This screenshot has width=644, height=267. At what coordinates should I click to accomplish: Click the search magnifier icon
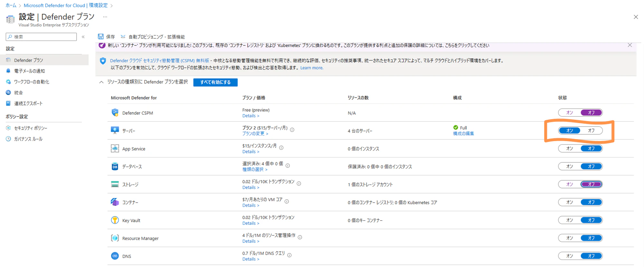pos(10,37)
